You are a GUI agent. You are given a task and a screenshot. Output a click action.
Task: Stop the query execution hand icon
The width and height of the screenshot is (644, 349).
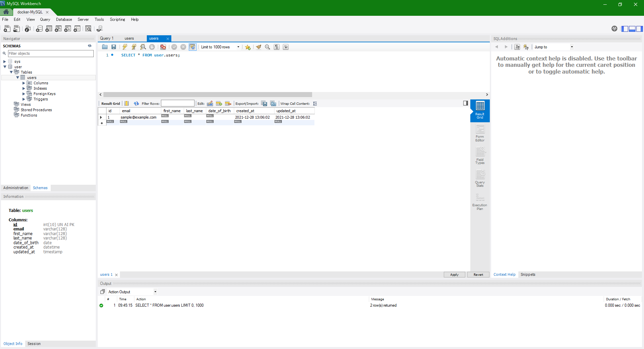(x=152, y=47)
